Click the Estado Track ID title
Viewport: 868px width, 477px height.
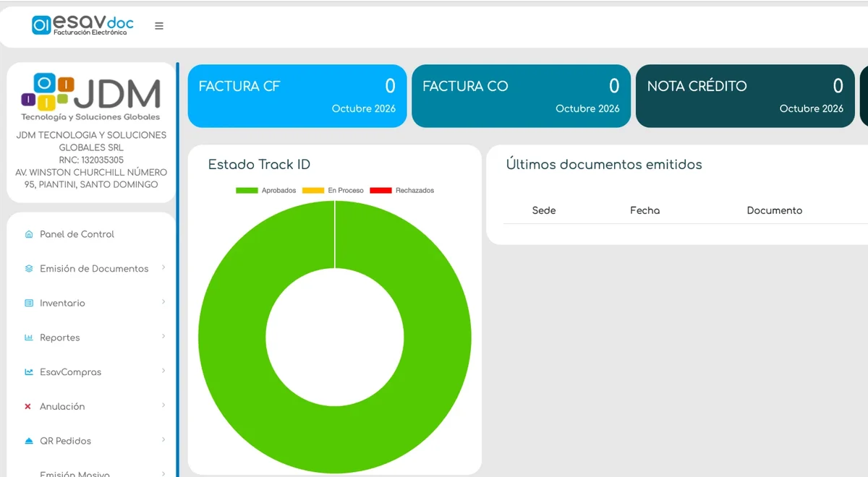(x=259, y=165)
